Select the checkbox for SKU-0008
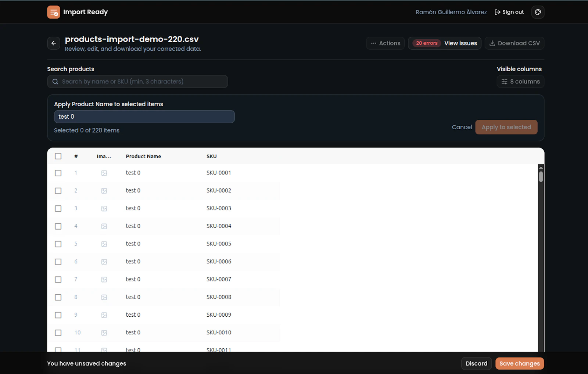588x374 pixels. [x=58, y=297]
